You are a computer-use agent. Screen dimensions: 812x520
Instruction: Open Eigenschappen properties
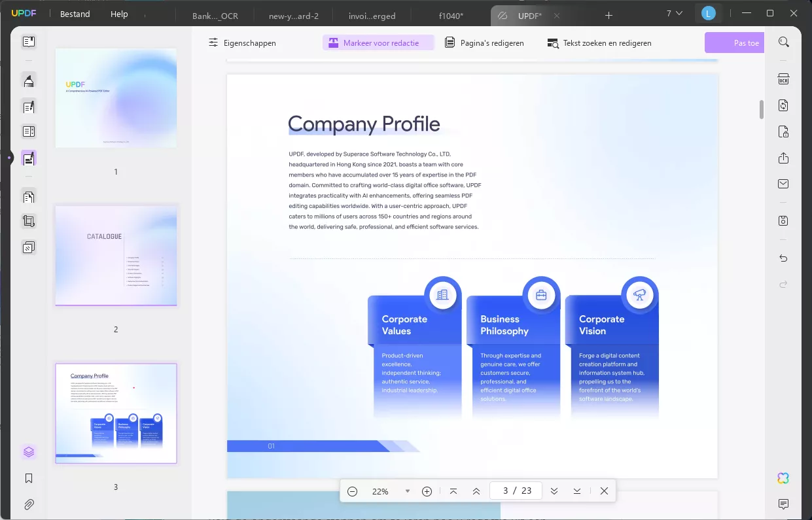(x=242, y=43)
